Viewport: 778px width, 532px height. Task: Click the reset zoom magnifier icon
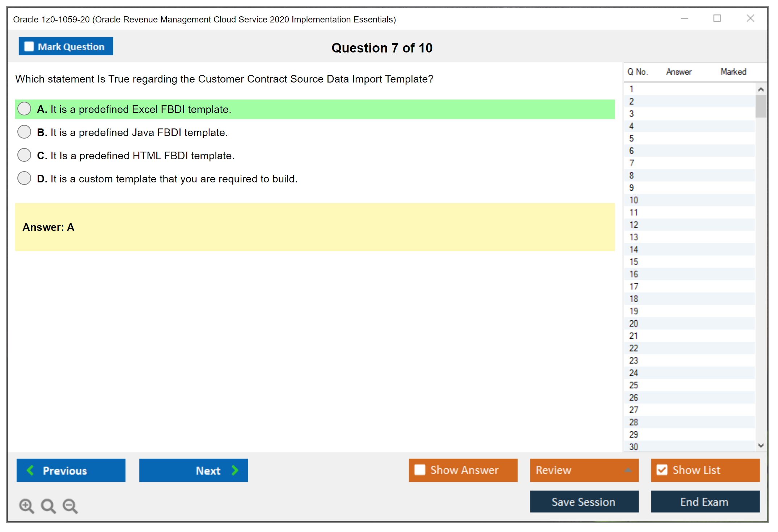(x=48, y=506)
